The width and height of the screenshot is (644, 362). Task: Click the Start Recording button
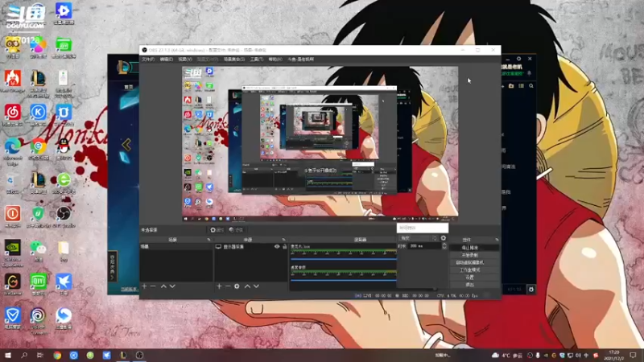tap(474, 255)
